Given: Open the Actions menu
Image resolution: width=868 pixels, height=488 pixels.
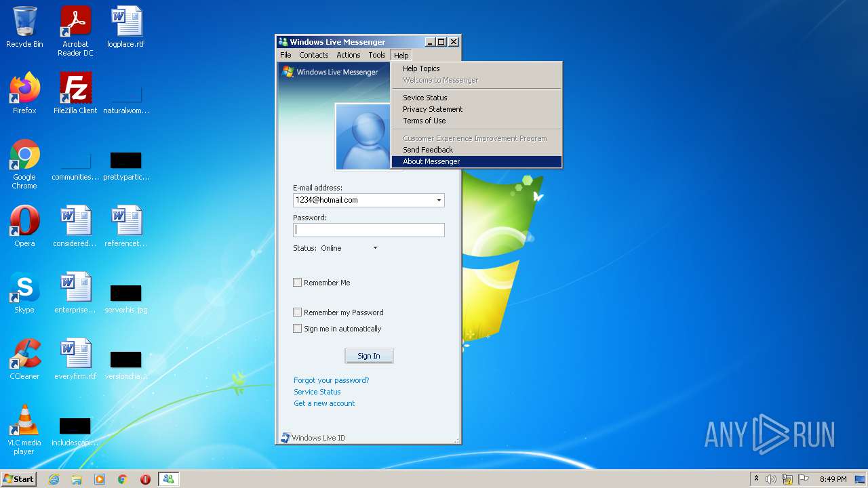Looking at the screenshot, I should 349,55.
